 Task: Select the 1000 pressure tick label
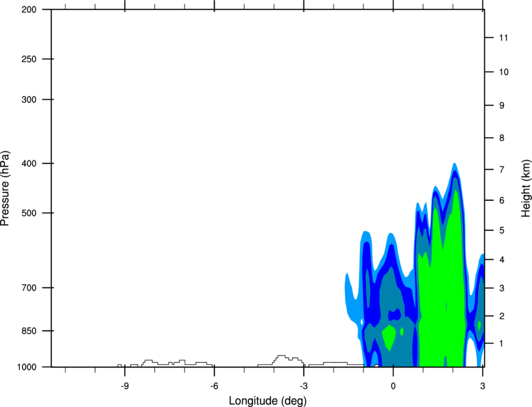click(x=26, y=367)
